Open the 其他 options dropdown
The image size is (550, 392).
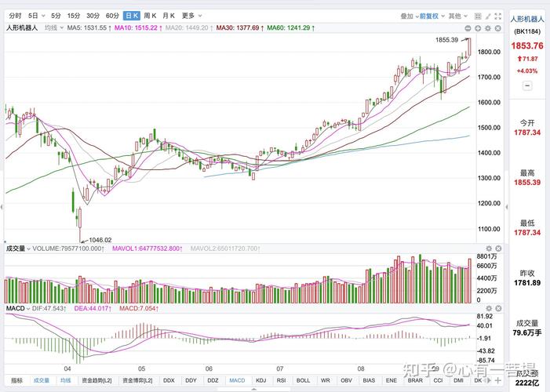click(457, 15)
